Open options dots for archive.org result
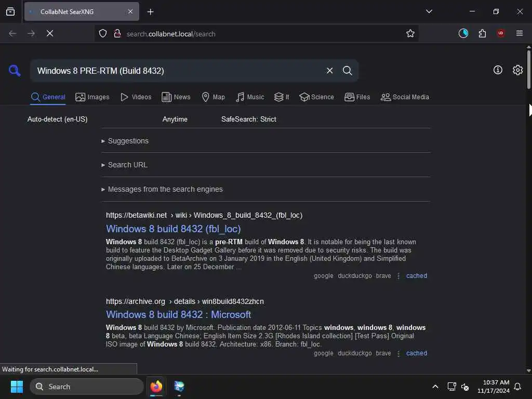 point(398,353)
